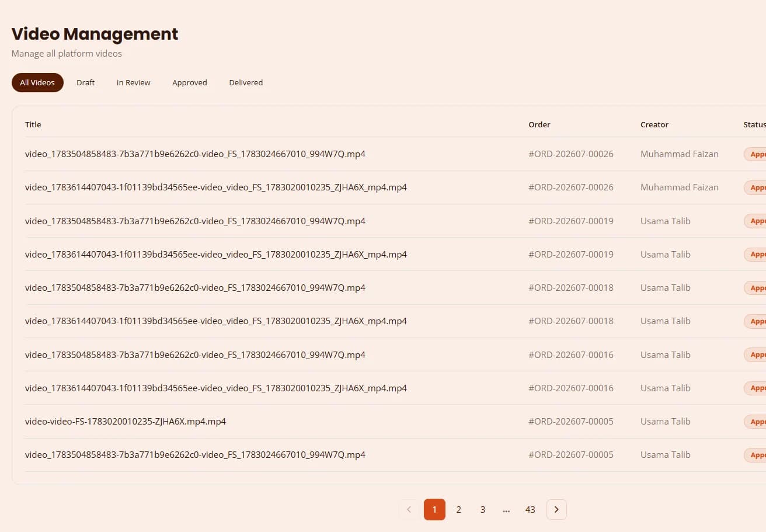The image size is (766, 532).
Task: Select the All Videos tab
Action: [37, 82]
